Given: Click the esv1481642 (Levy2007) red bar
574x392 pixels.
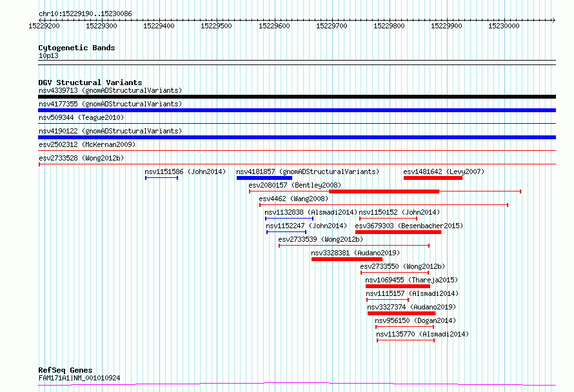Looking at the screenshot, I should pyautogui.click(x=433, y=178).
